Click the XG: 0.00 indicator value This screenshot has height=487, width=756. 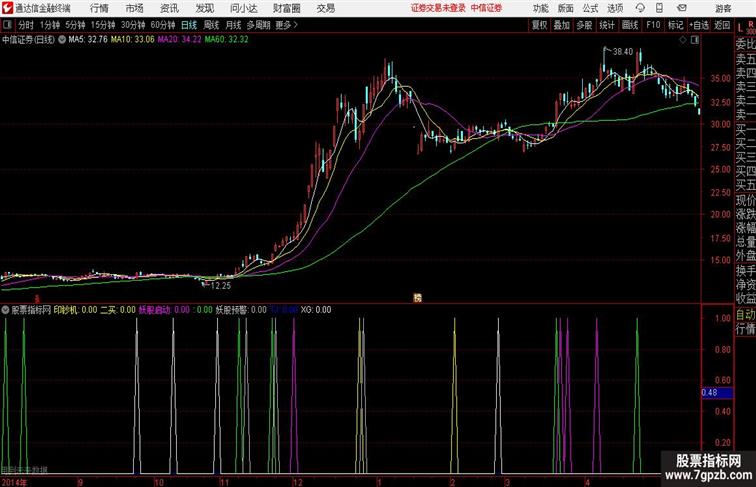(316, 310)
